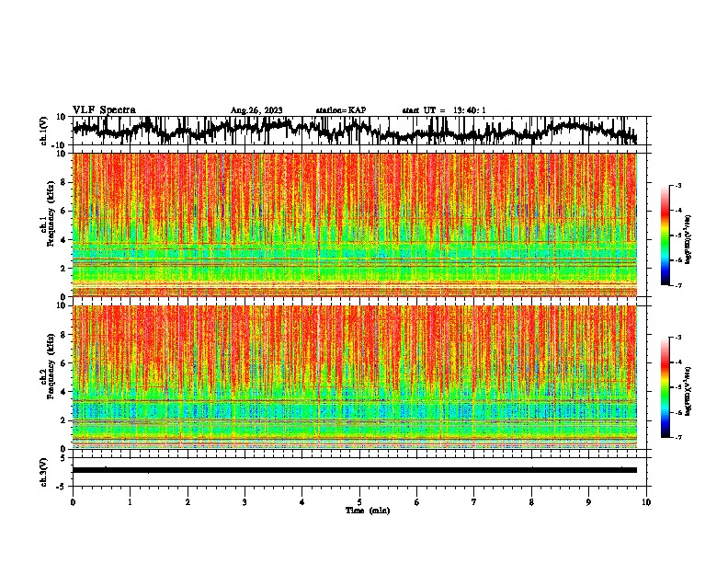The width and height of the screenshot is (728, 563).
Task: Click the 'station=KAP' label
Action: tap(341, 110)
